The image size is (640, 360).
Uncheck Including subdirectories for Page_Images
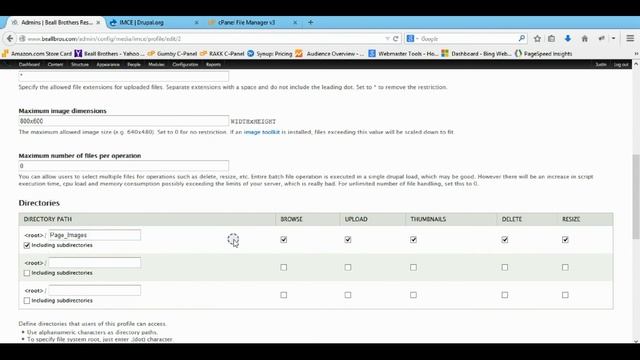pyautogui.click(x=27, y=245)
